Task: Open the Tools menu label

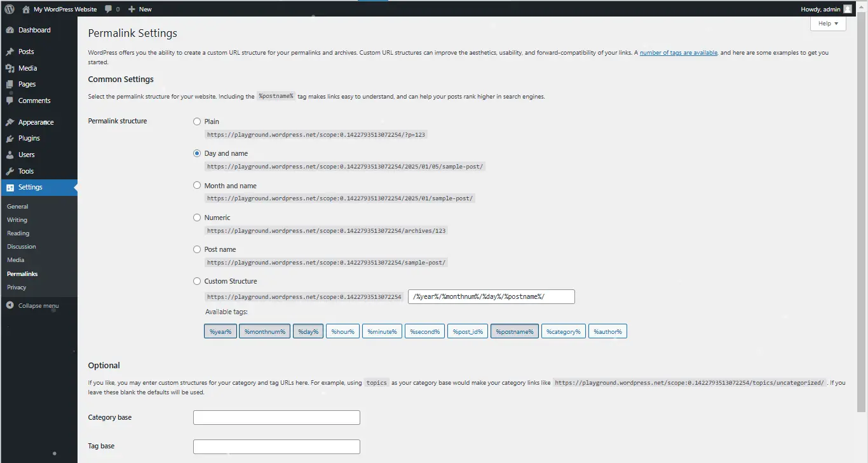Action: click(26, 171)
